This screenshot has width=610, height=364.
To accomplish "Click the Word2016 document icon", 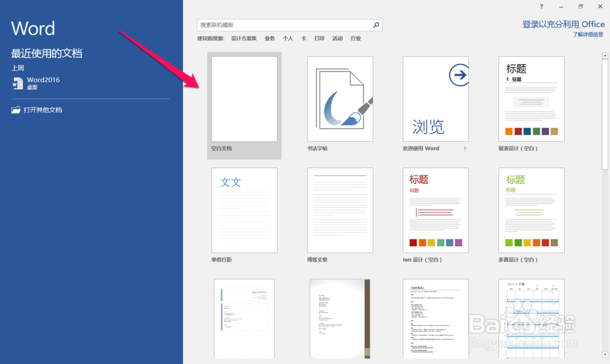I will 18,83.
